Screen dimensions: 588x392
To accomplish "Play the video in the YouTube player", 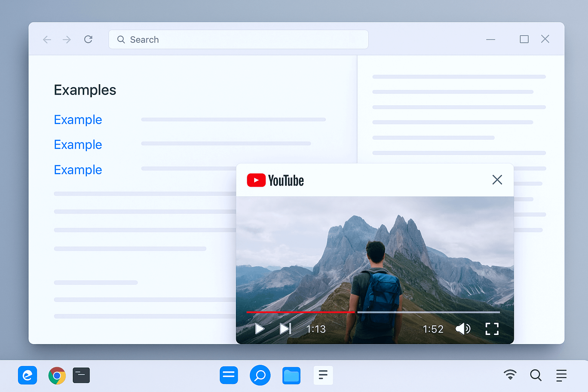I will click(x=260, y=329).
